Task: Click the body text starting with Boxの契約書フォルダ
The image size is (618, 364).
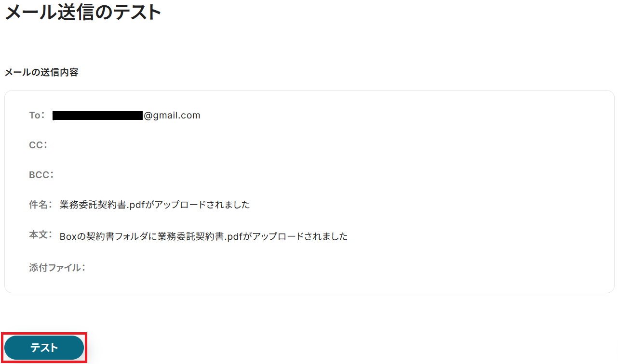Action: pyautogui.click(x=203, y=236)
